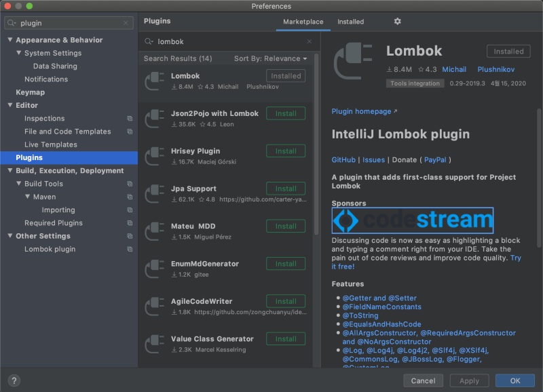Click the Json2Pojo with Lombok plugin icon
The height and width of the screenshot is (392, 543).
[155, 119]
